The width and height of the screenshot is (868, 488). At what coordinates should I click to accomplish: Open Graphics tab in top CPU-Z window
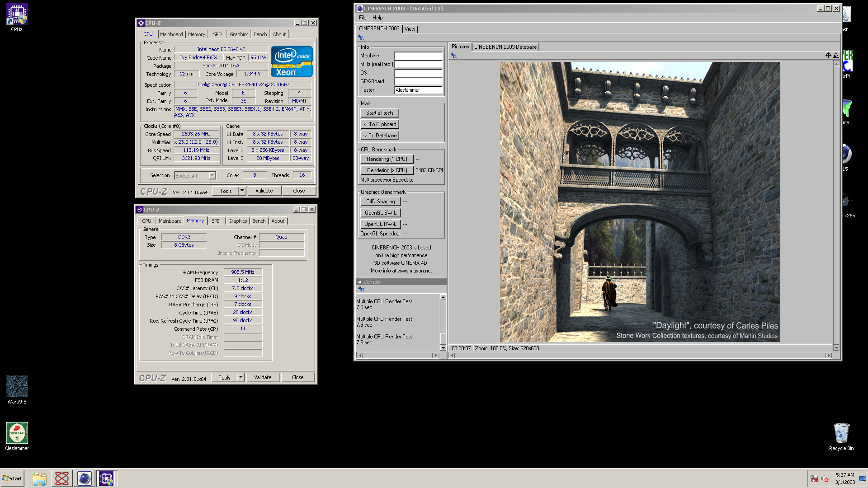coord(239,34)
